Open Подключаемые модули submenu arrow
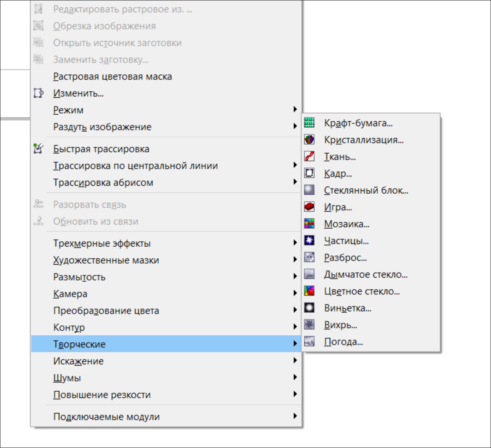 (295, 416)
